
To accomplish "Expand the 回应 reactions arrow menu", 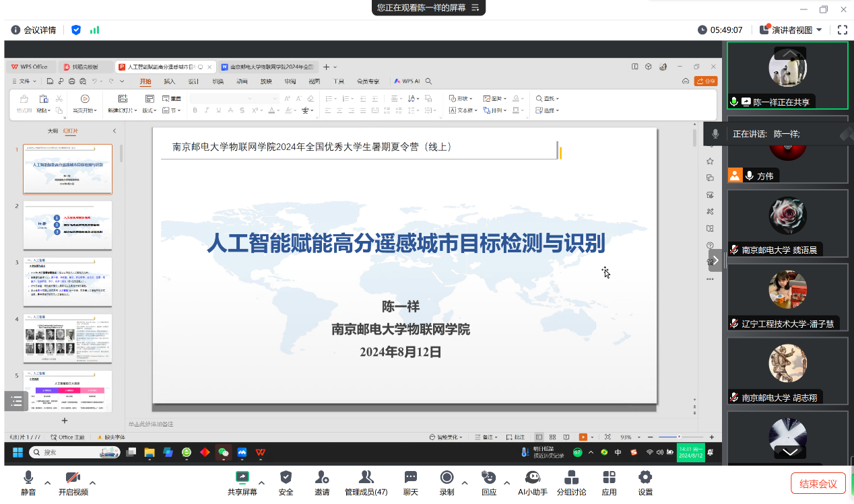I will pos(506,482).
